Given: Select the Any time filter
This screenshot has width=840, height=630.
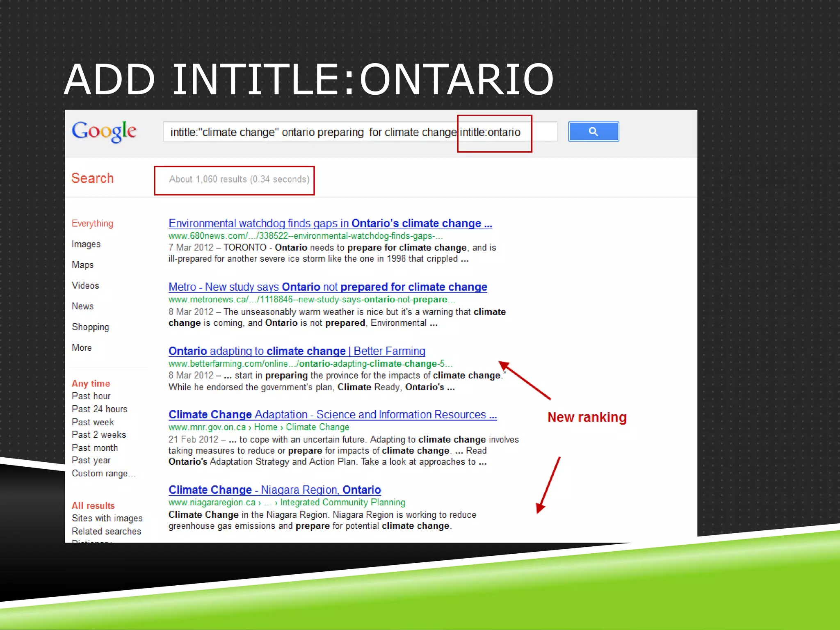Looking at the screenshot, I should 91,383.
